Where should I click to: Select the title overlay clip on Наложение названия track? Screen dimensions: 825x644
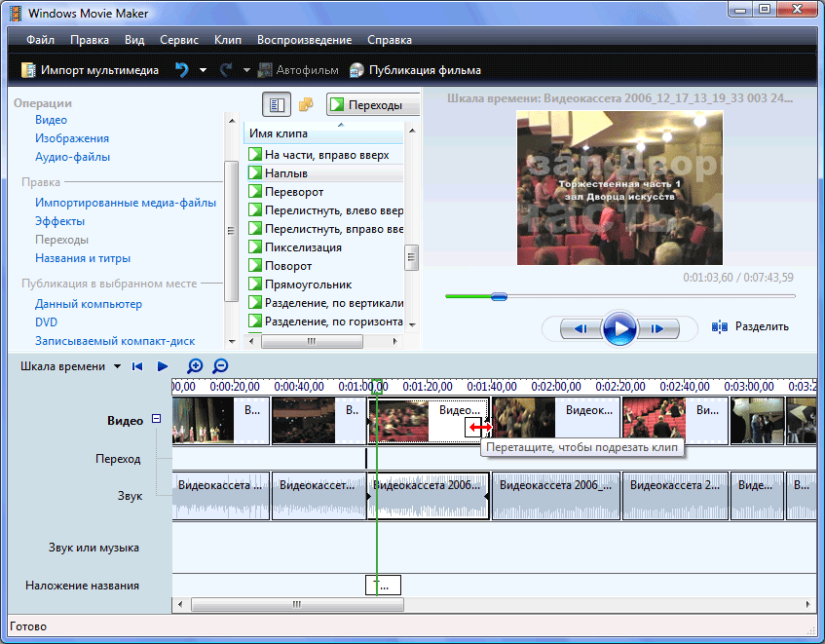(383, 586)
